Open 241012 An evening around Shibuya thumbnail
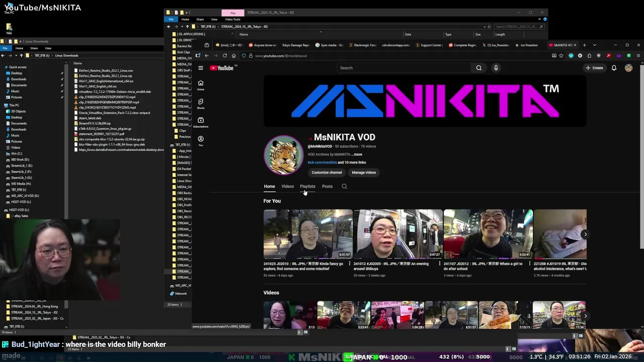The width and height of the screenshot is (644, 362). (398, 234)
